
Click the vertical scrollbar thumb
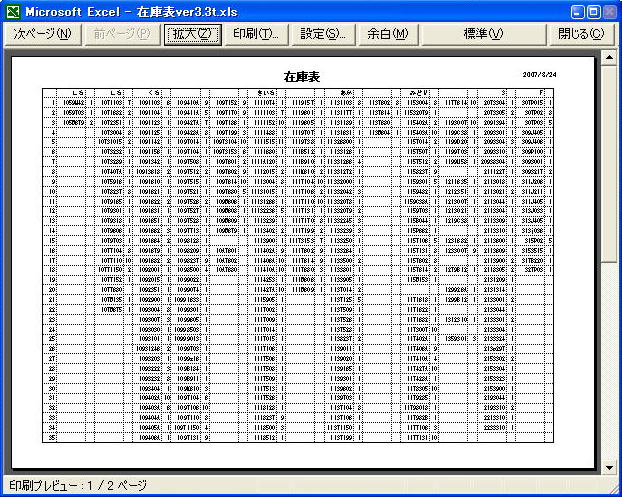click(x=609, y=160)
